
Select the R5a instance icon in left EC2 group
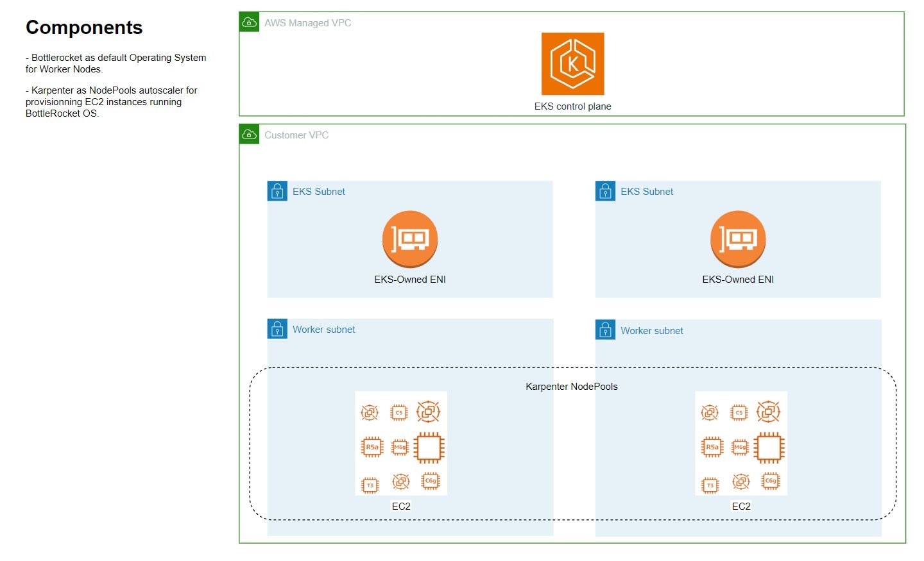click(x=372, y=447)
